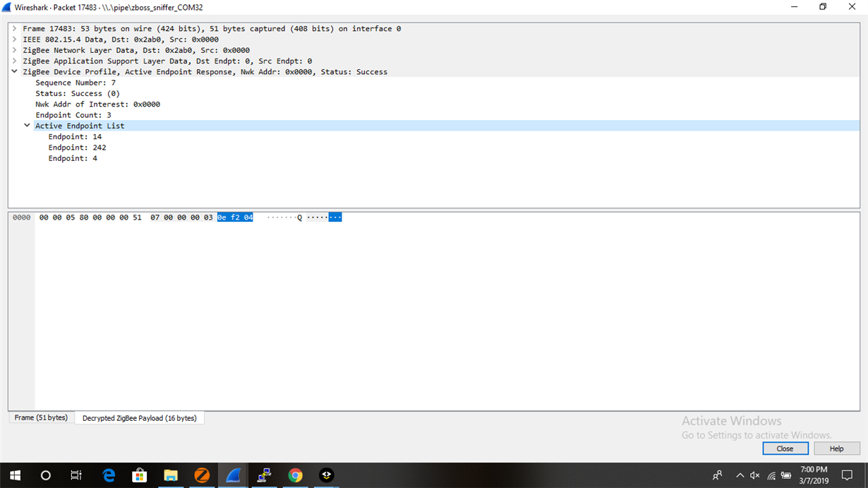Image resolution: width=868 pixels, height=488 pixels.
Task: Open Cortana search circle
Action: [x=46, y=475]
